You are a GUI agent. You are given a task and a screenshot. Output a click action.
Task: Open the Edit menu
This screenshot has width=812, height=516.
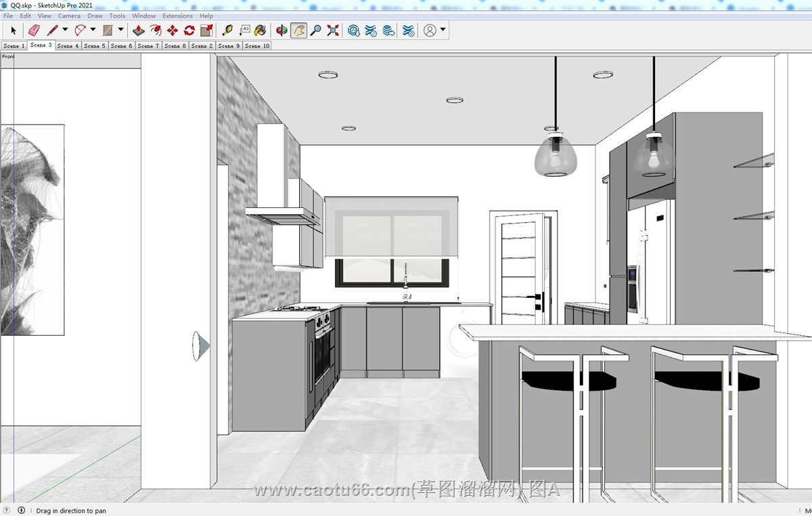click(x=25, y=16)
